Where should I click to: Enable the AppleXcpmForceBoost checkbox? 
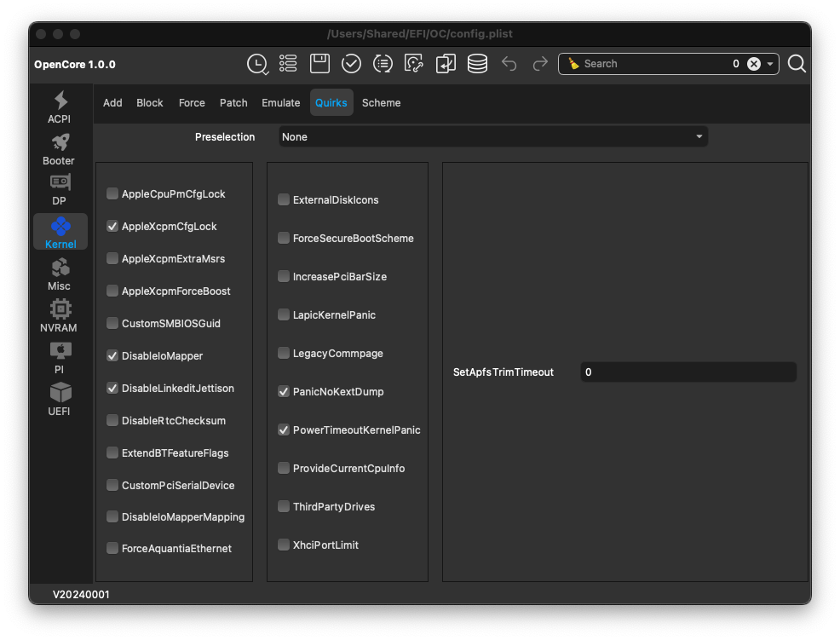click(x=112, y=291)
